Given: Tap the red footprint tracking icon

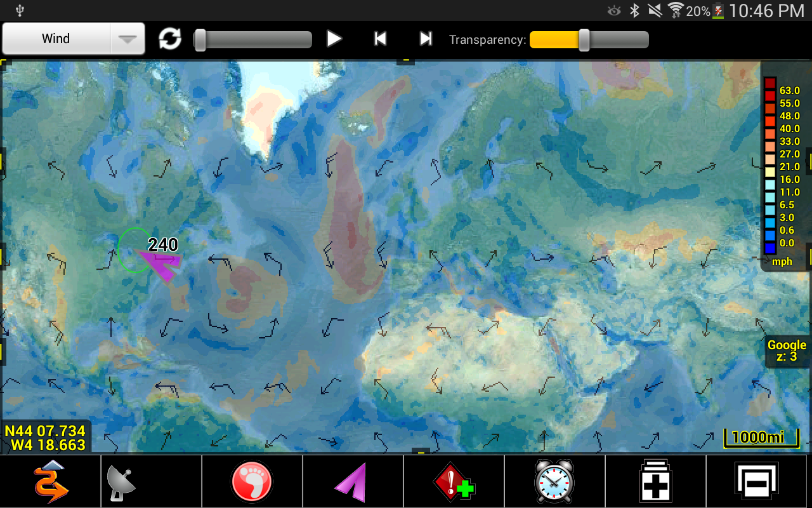Looking at the screenshot, I should (252, 481).
